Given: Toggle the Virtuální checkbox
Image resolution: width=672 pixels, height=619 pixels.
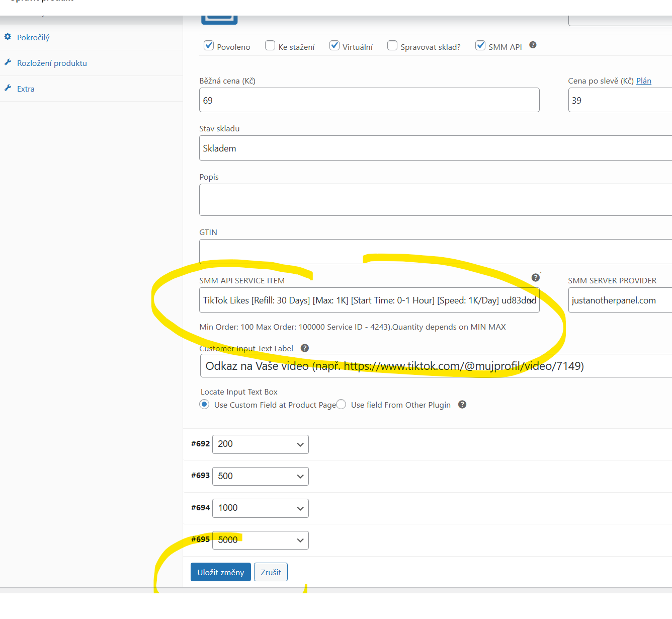Looking at the screenshot, I should [334, 46].
